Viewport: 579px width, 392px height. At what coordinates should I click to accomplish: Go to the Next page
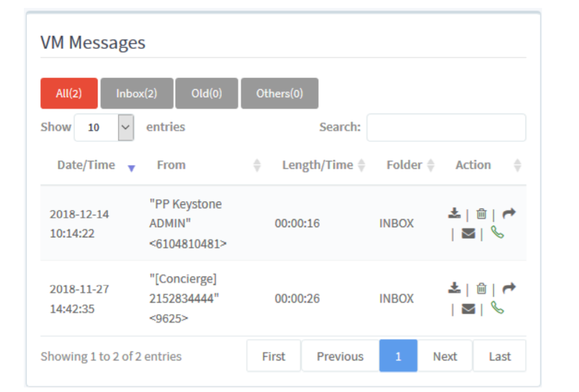(445, 356)
